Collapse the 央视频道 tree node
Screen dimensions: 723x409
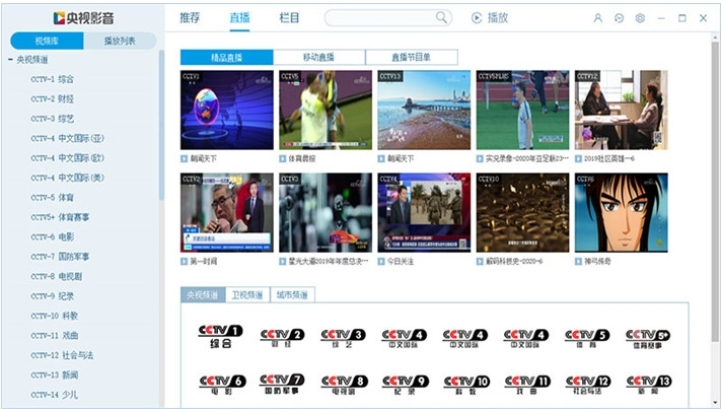pyautogui.click(x=10, y=59)
